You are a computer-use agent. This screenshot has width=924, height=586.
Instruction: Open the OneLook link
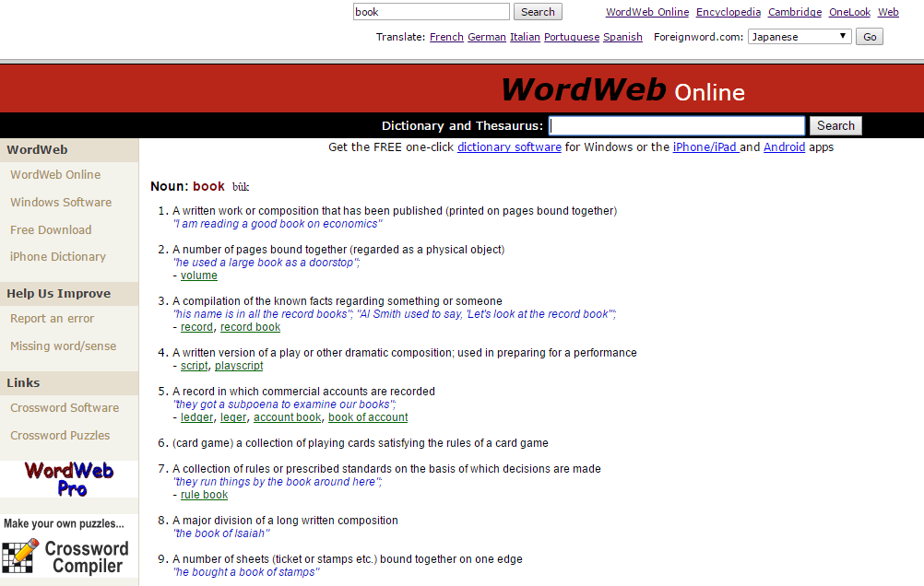click(849, 12)
